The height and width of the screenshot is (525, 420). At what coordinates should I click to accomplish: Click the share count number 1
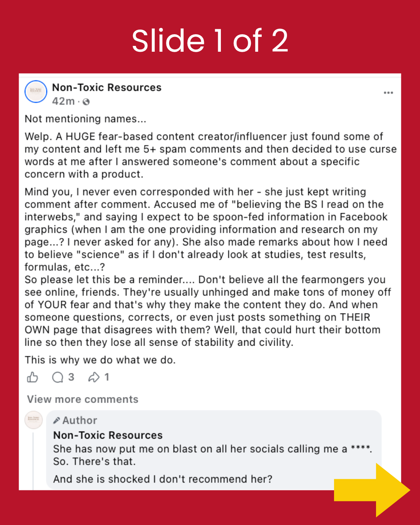(x=107, y=377)
